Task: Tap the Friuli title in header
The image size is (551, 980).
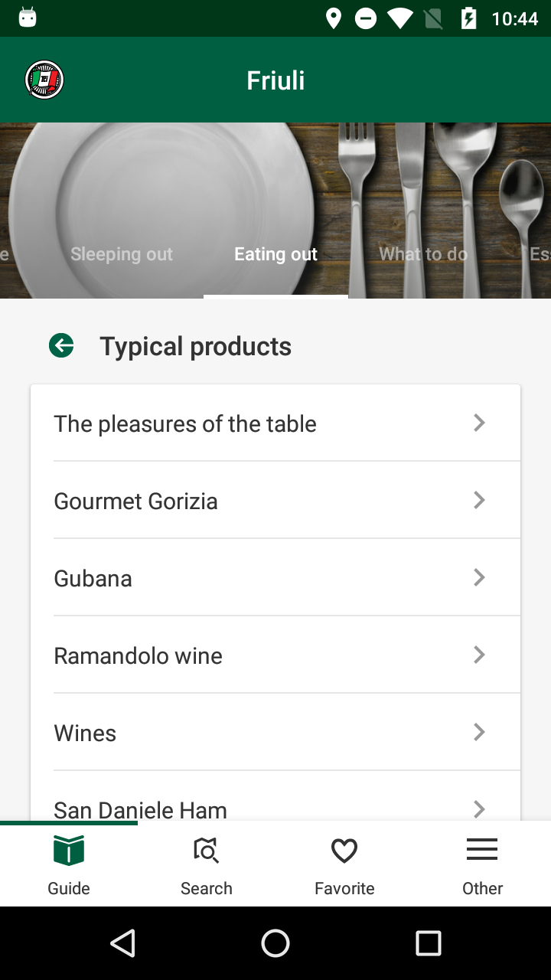Action: 275,80
